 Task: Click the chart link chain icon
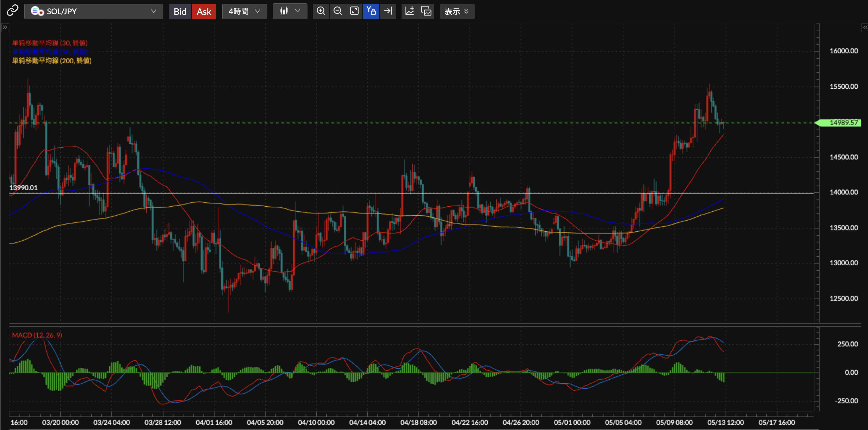tap(12, 11)
